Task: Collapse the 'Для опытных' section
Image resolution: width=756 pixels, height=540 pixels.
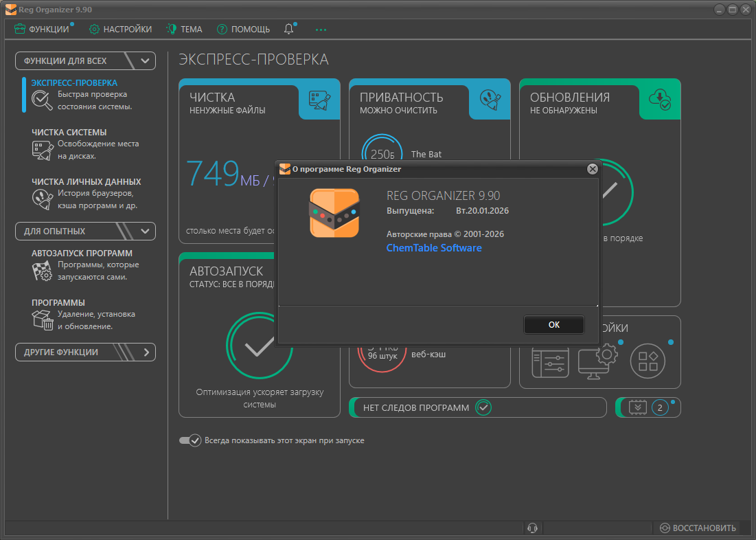Action: [145, 232]
